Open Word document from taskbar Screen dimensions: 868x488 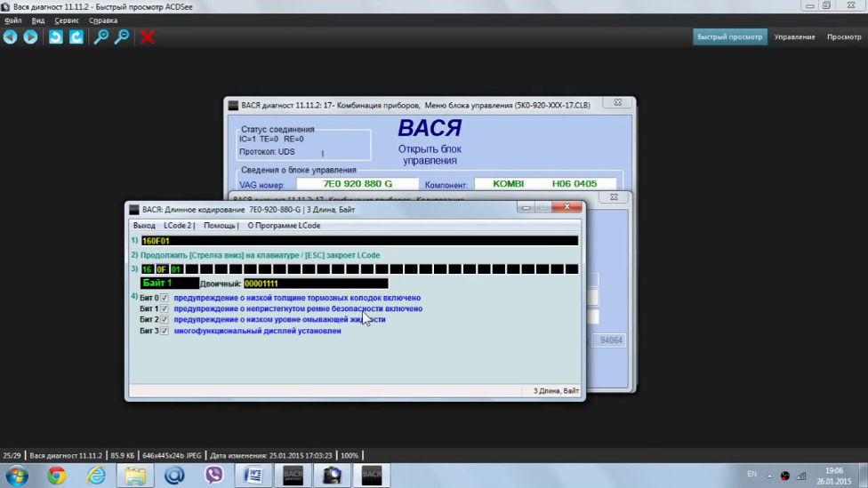[x=253, y=476]
